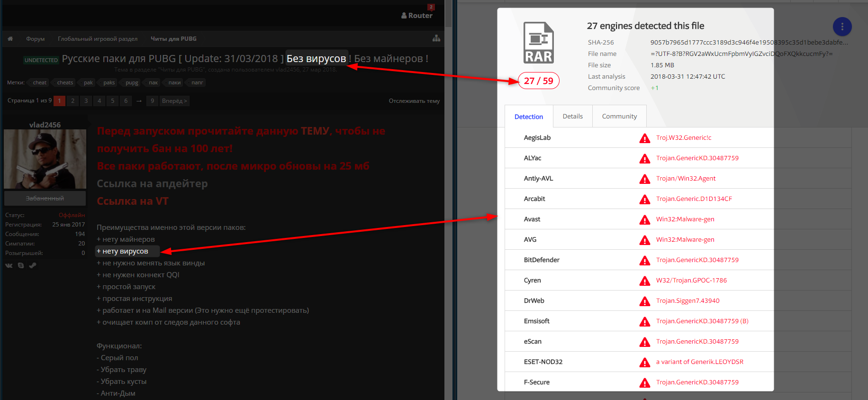868x400 pixels.
Task: Open vlad2456's Skype contact icon
Action: point(21,265)
